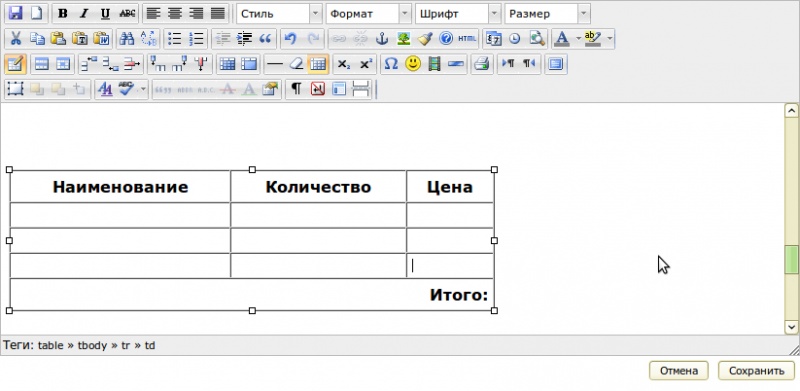Image resolution: width=800 pixels, height=391 pixels.
Task: Expand the text color palette arrow
Action: [x=579, y=39]
